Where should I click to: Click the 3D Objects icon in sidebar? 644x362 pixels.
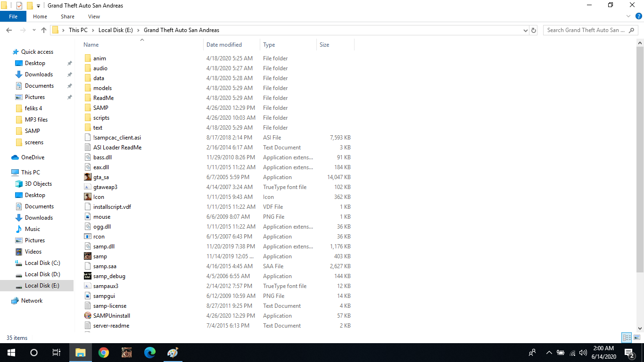point(19,184)
